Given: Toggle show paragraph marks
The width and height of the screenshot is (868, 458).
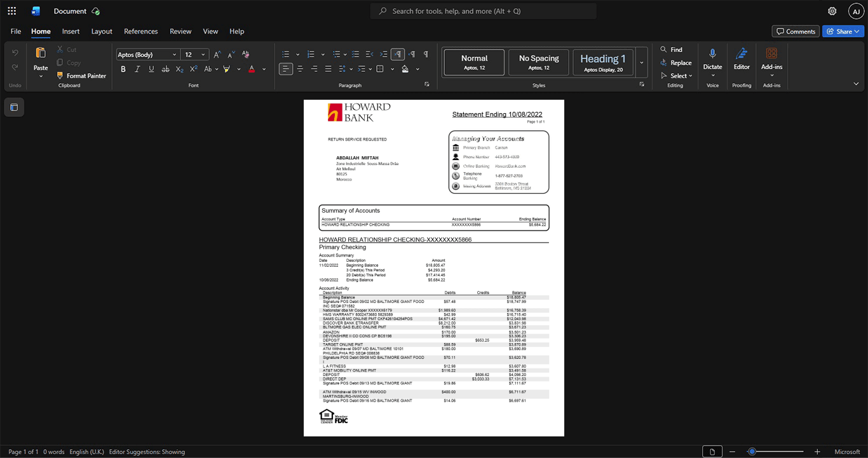Looking at the screenshot, I should tap(426, 55).
